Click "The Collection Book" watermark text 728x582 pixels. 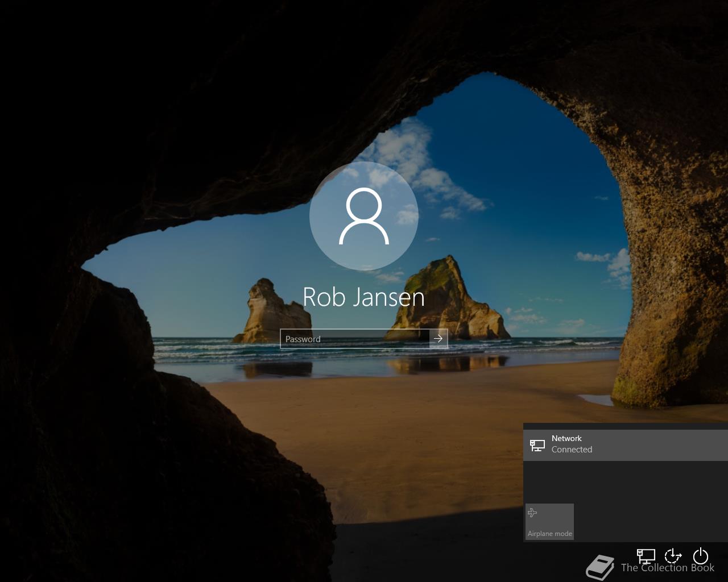coord(667,568)
